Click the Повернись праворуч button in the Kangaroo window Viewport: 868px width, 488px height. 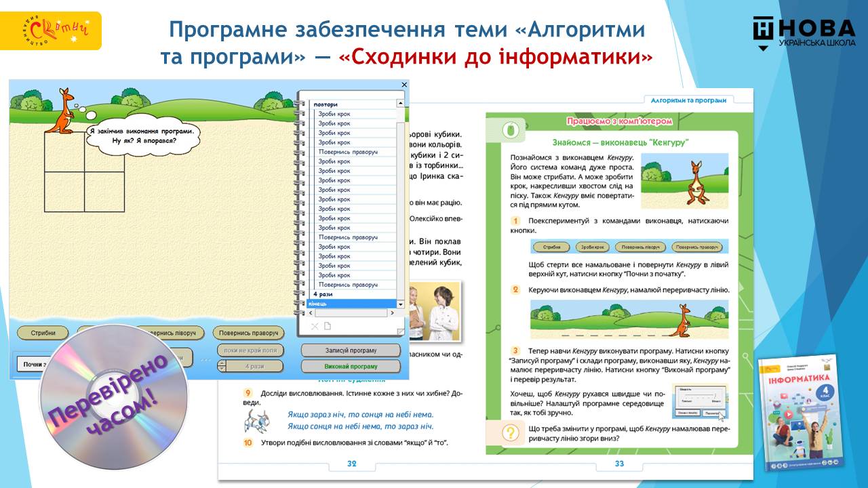pyautogui.click(x=248, y=333)
